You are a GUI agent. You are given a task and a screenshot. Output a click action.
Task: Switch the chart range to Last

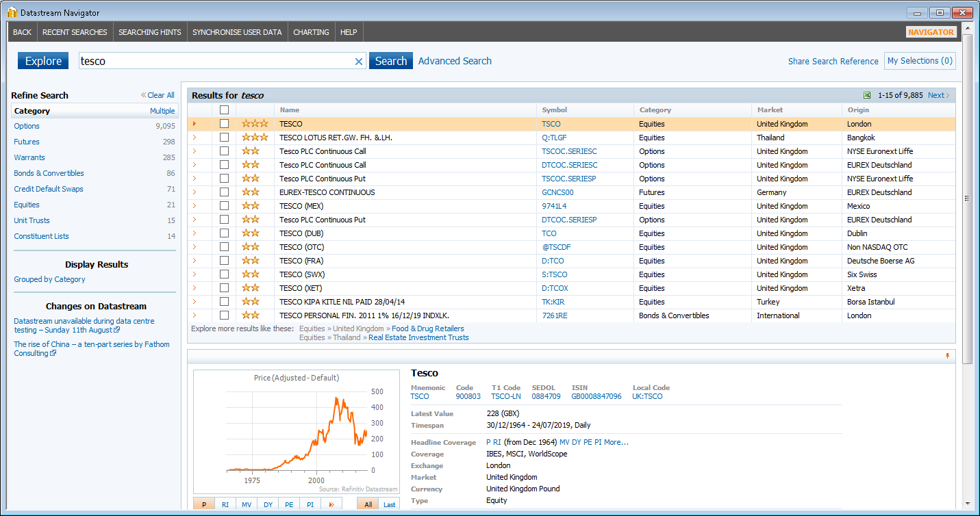(x=389, y=505)
